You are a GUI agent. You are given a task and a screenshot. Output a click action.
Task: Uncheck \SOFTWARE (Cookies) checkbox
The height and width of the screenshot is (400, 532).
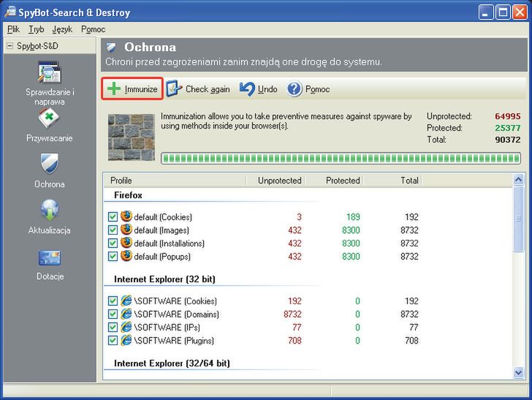tap(113, 301)
